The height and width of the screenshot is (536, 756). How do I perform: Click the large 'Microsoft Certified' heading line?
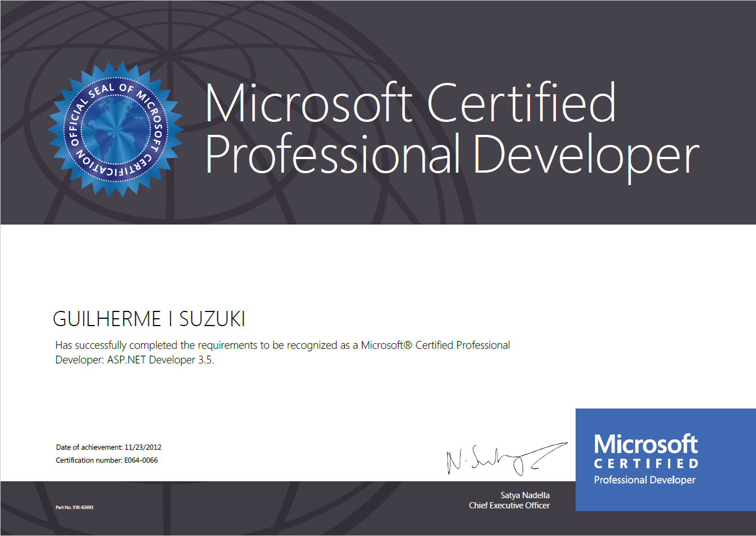click(x=410, y=103)
